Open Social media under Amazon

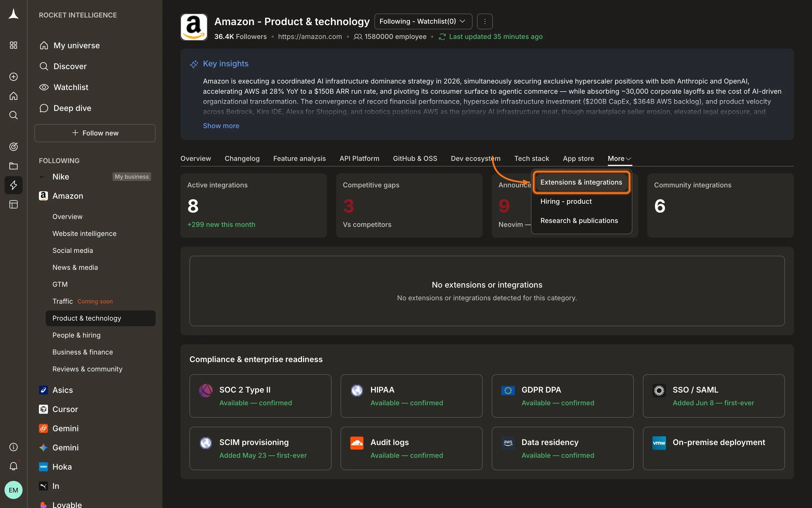coord(72,250)
